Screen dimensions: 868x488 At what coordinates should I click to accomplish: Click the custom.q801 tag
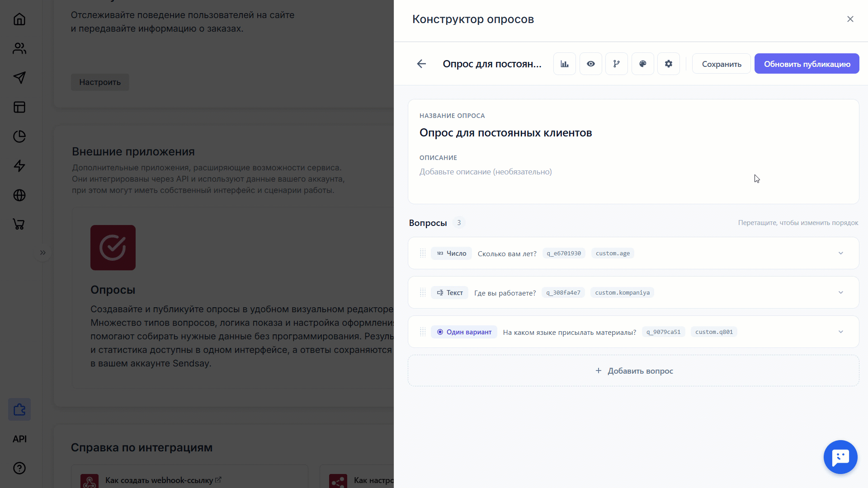[714, 332]
